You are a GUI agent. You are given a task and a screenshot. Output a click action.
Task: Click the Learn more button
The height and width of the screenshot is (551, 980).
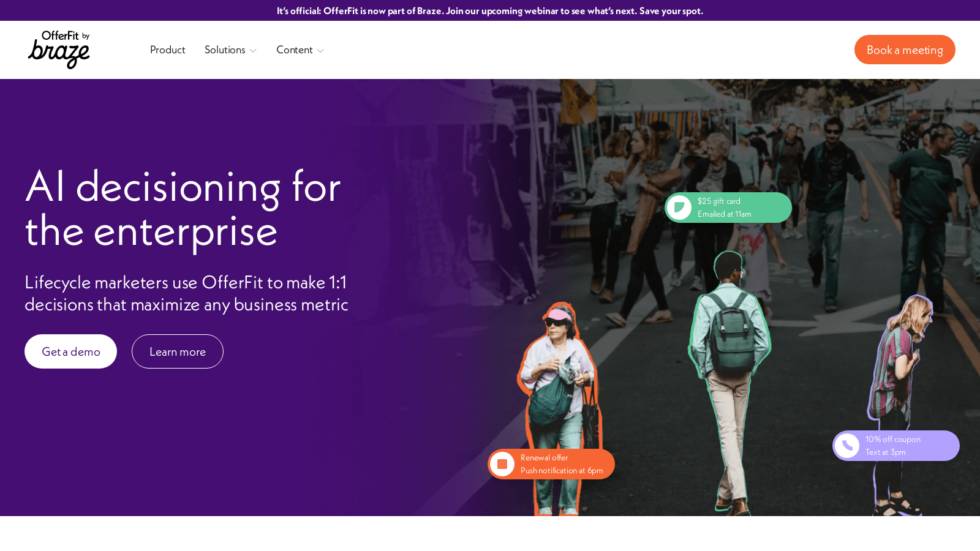pyautogui.click(x=178, y=351)
